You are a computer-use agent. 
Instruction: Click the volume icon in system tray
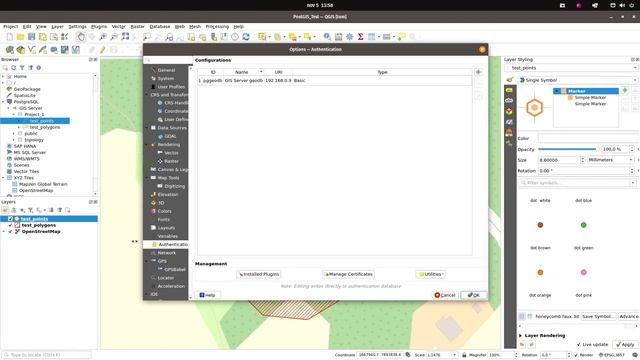(622, 5)
